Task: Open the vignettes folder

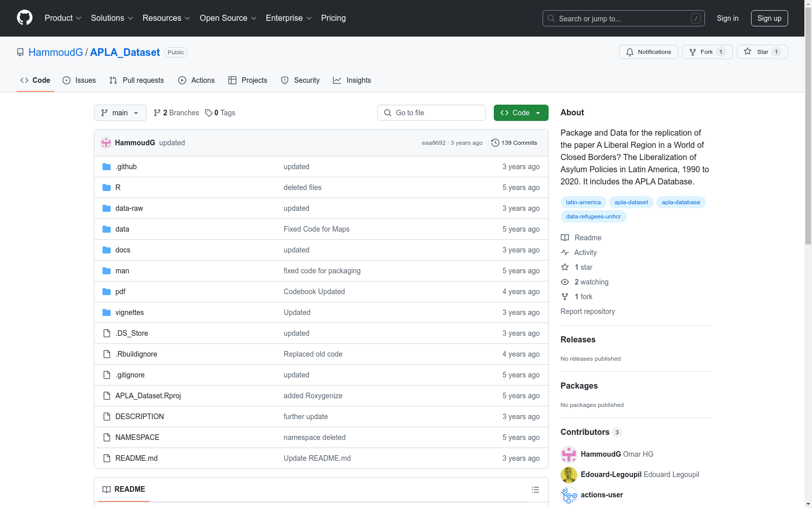Action: [129, 312]
